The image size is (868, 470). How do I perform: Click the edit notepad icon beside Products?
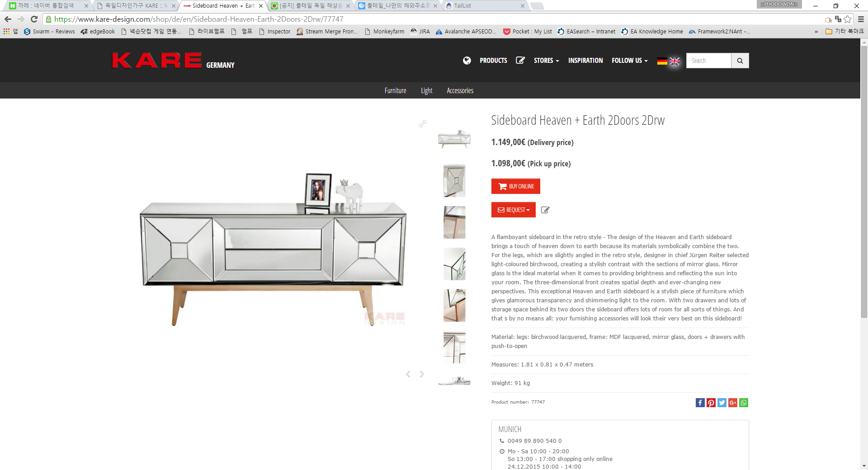point(520,61)
